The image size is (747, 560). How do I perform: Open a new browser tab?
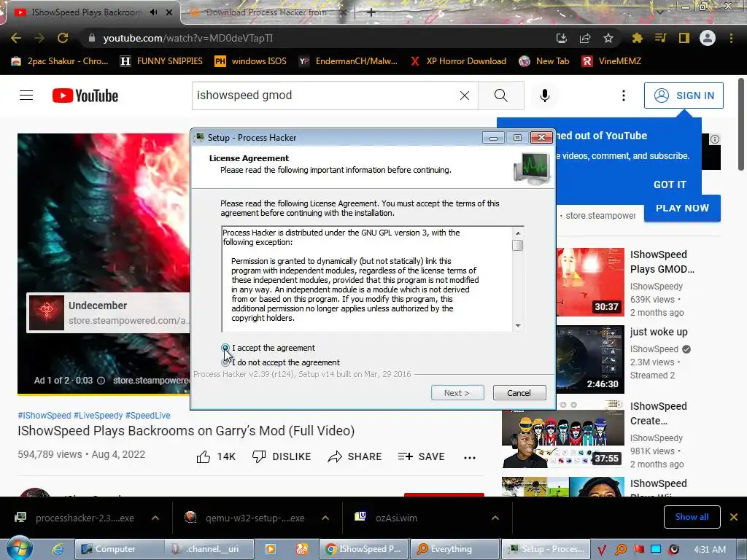371,12
